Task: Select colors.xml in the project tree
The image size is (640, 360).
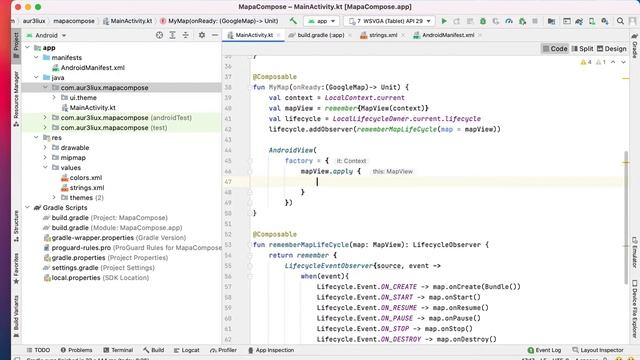Action: tap(82, 178)
